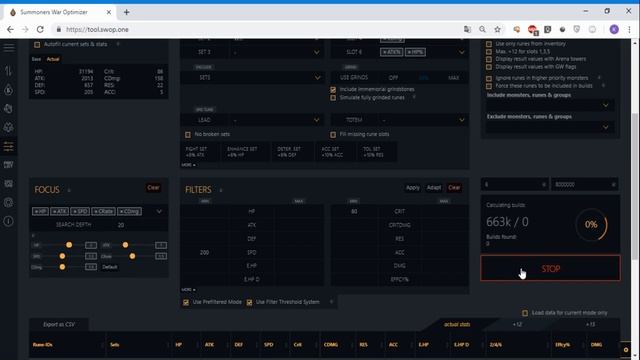
Task: Open Chrome's three-dot menu
Action: point(629,29)
